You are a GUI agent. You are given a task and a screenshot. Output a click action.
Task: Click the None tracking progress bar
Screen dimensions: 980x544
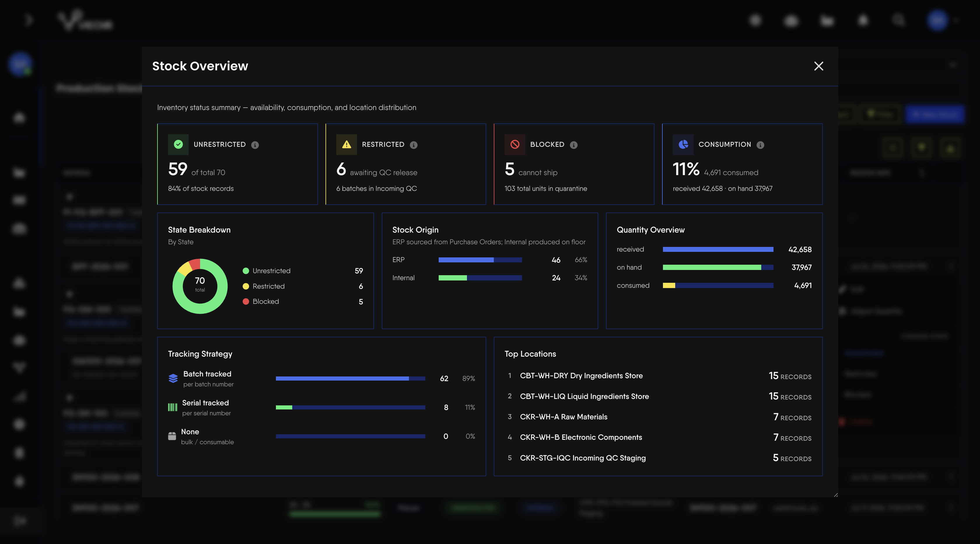(350, 436)
